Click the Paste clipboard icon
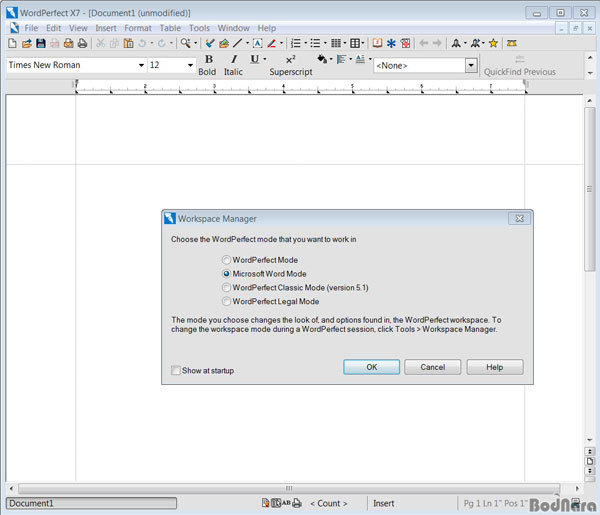The width and height of the screenshot is (600, 515). [x=129, y=43]
